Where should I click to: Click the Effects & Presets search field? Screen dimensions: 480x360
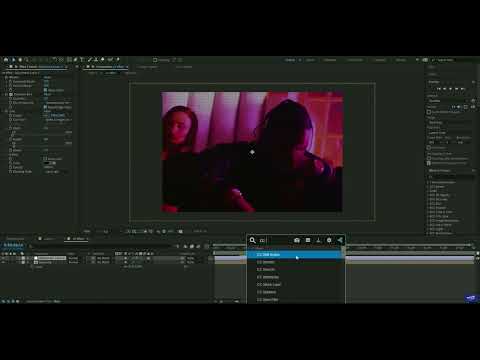point(451,177)
